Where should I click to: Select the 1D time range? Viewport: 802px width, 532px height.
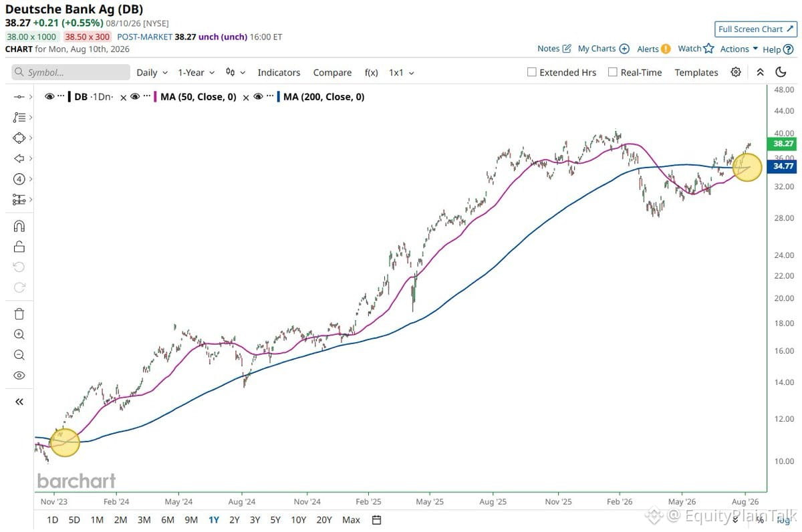(51, 520)
